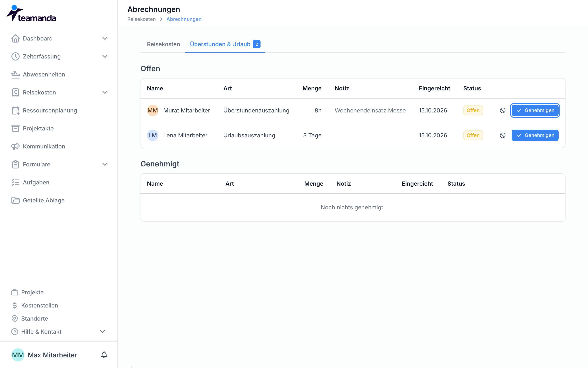
Task: Expand the Hilfe & Kontakt chevron
Action: pyautogui.click(x=102, y=332)
